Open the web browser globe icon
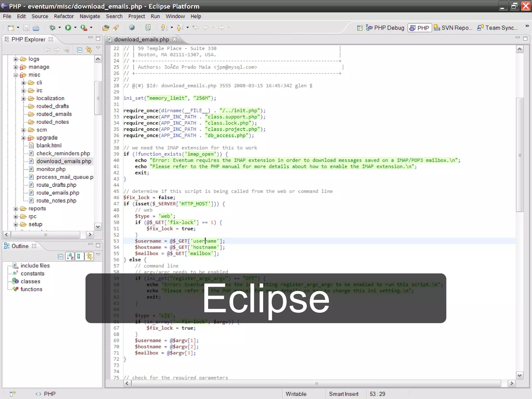Viewport: 532px width, 399px height. tap(132, 27)
